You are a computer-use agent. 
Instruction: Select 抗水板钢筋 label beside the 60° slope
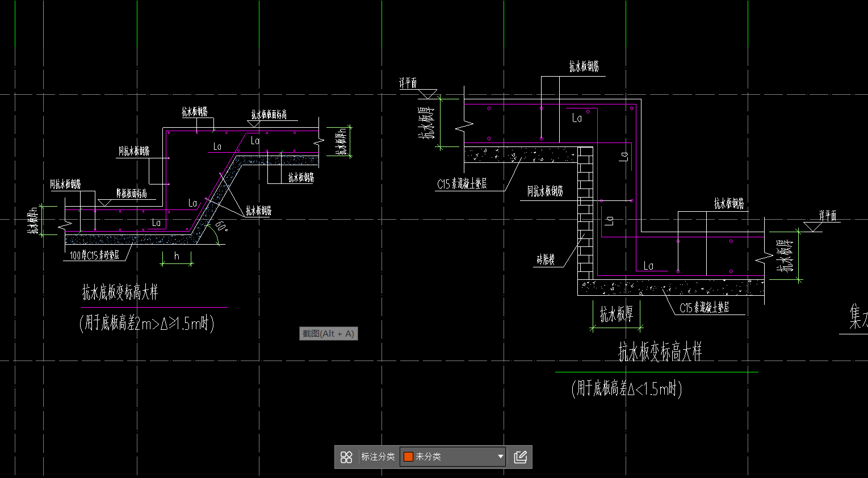(258, 211)
